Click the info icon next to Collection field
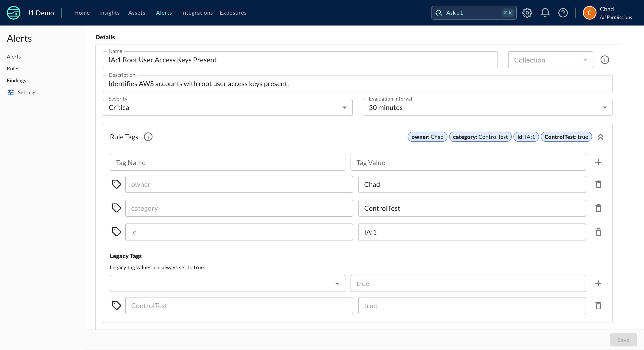Screen dimensions: 644x350 click(605, 60)
